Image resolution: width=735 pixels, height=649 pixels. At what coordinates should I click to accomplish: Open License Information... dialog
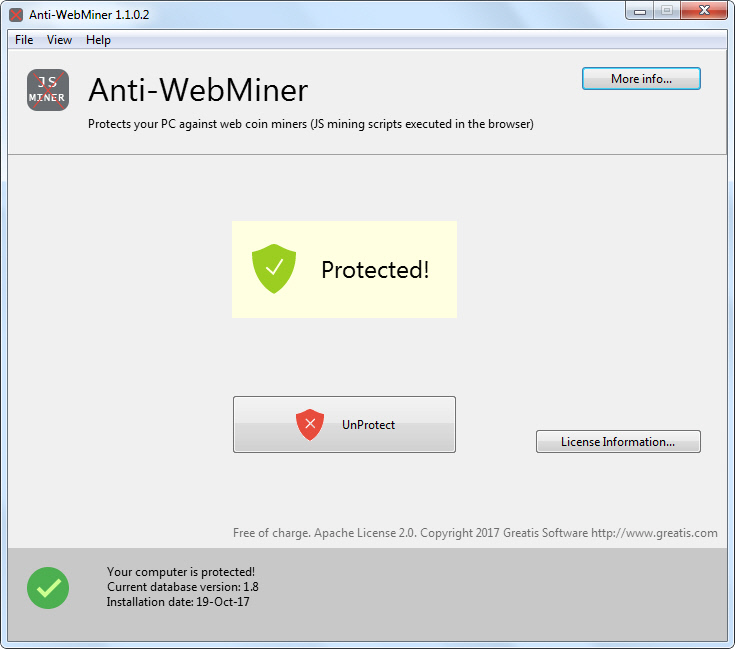pos(618,442)
